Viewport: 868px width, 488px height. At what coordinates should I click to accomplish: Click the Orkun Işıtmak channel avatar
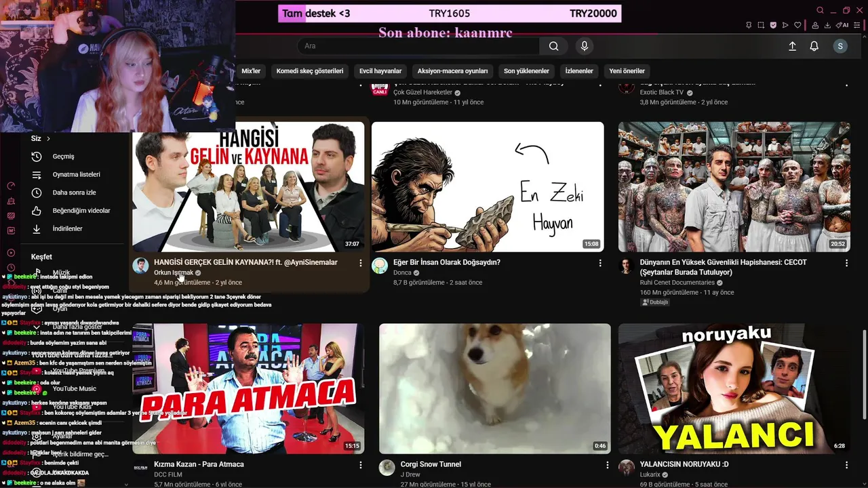[x=140, y=266]
